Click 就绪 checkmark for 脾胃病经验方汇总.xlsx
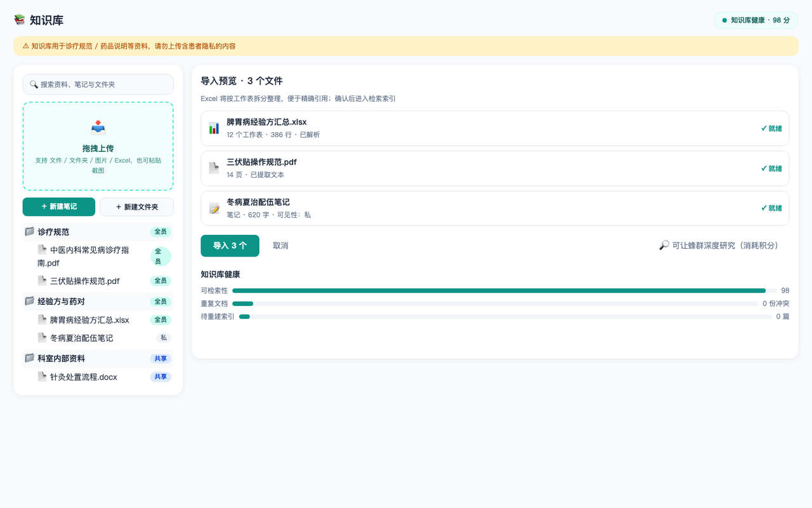 point(764,128)
